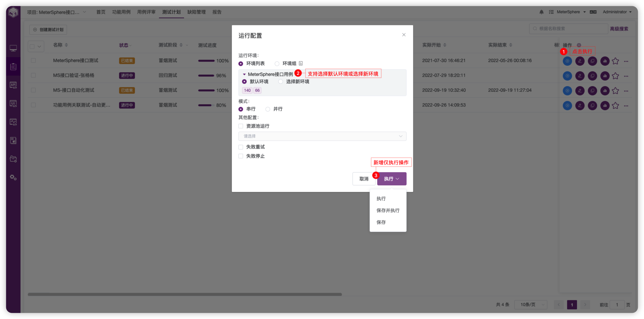Click 高级搜索 link
644x319 pixels.
point(619,29)
